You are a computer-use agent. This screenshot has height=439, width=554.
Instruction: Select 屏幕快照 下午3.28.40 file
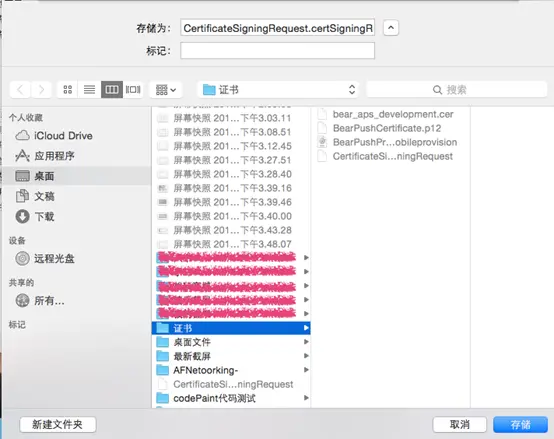[x=231, y=174]
